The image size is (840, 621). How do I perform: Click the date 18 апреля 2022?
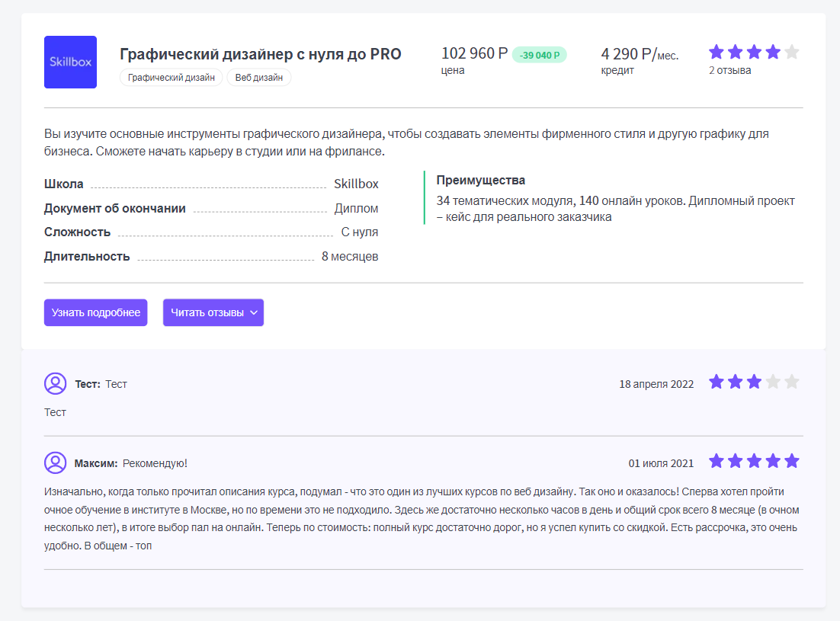point(656,384)
